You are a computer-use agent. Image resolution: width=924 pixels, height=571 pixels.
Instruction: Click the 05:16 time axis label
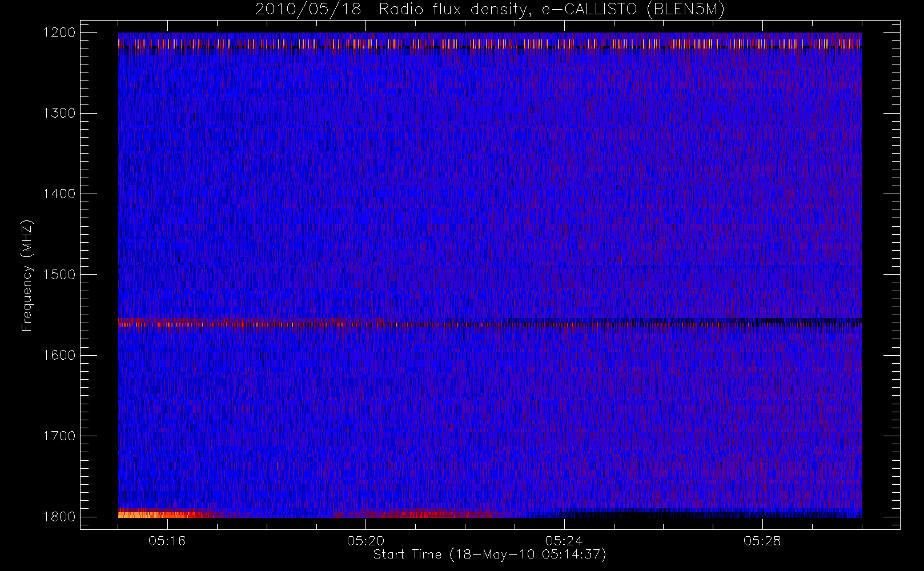click(167, 541)
